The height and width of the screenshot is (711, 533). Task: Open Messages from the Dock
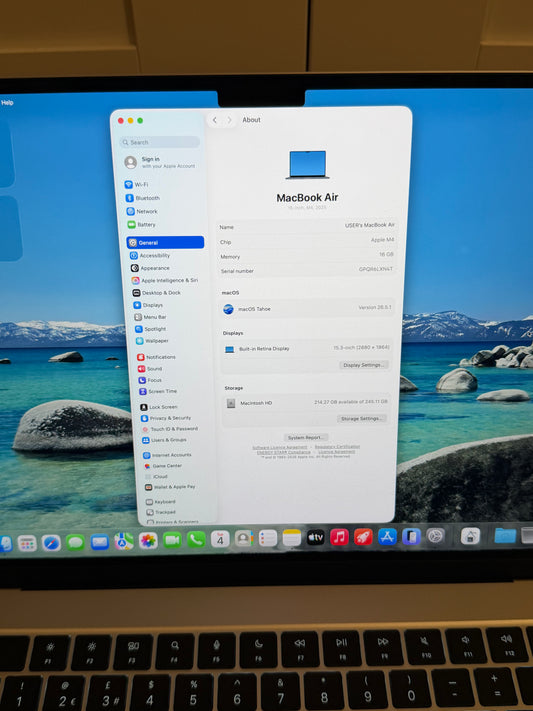coord(75,542)
